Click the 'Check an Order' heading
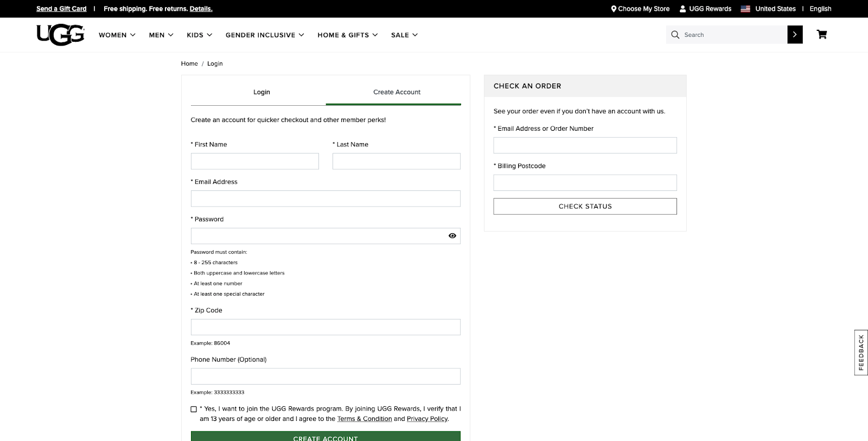The height and width of the screenshot is (441, 868). click(x=527, y=86)
